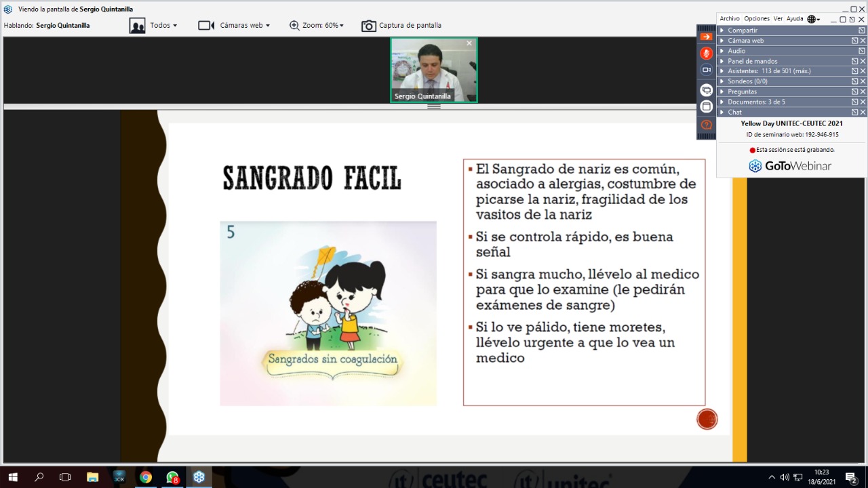The height and width of the screenshot is (488, 868).
Task: Expand the Chat section
Action: [722, 112]
